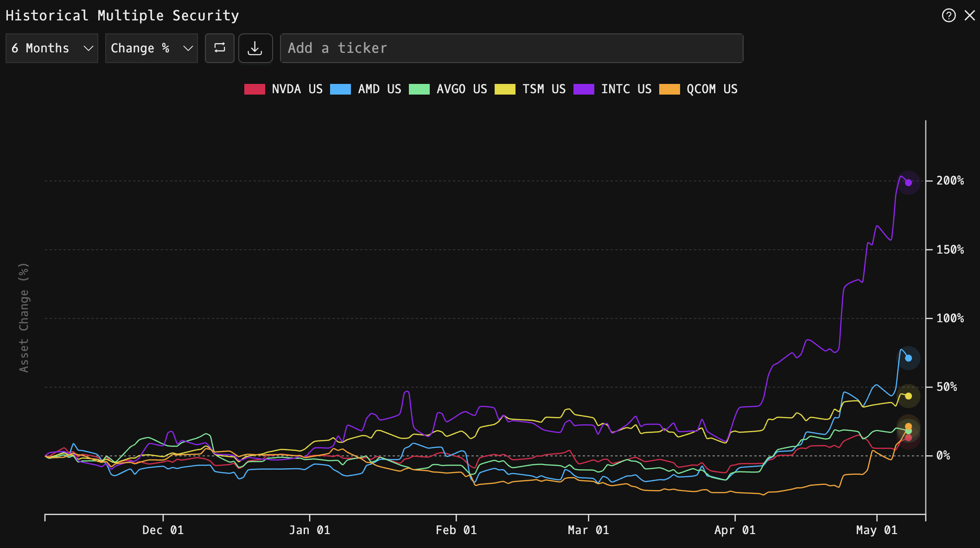Click the Mar 01 date label

[588, 530]
